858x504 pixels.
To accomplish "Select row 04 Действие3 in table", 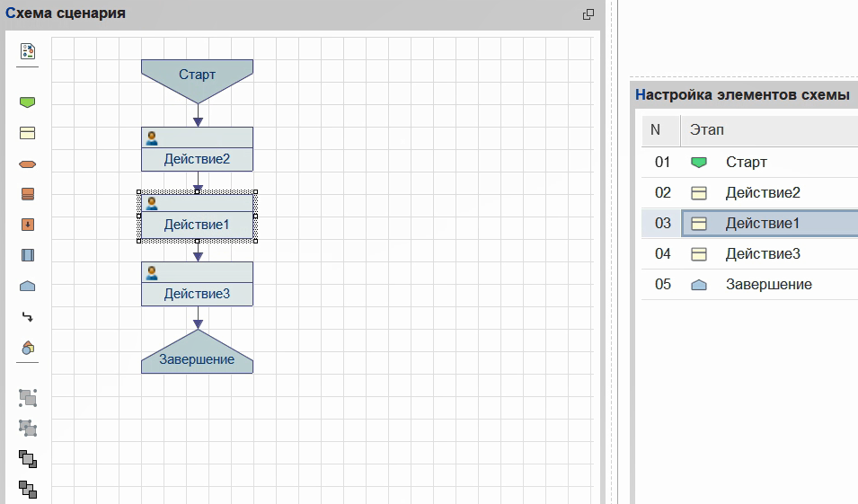I will click(x=749, y=254).
